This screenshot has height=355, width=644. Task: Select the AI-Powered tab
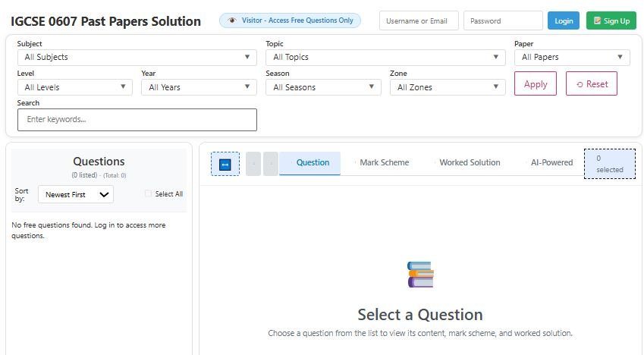point(551,162)
